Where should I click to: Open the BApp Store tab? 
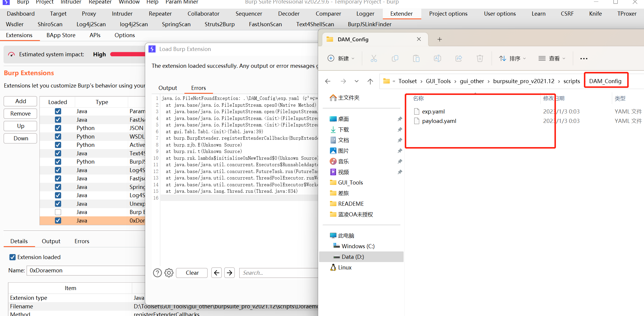click(61, 35)
